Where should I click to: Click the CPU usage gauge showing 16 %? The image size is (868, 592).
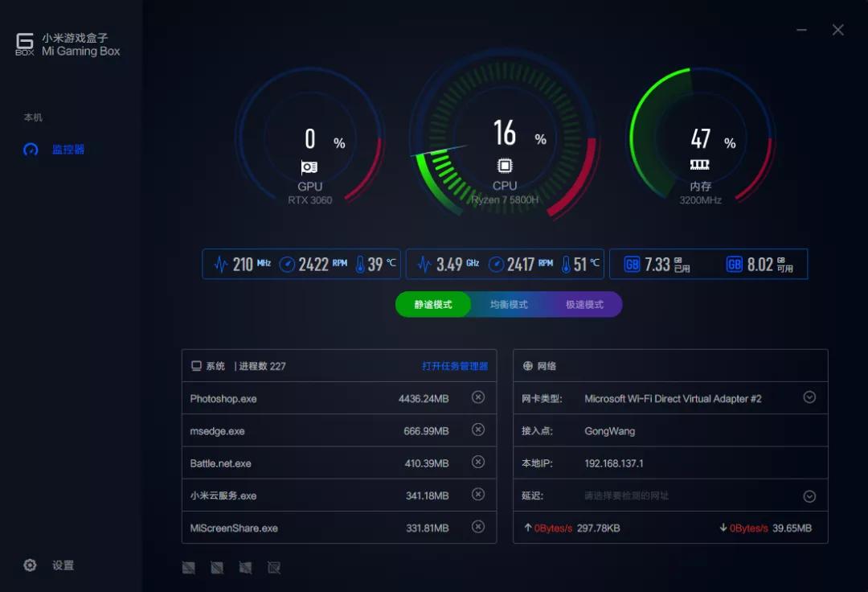pyautogui.click(x=504, y=134)
